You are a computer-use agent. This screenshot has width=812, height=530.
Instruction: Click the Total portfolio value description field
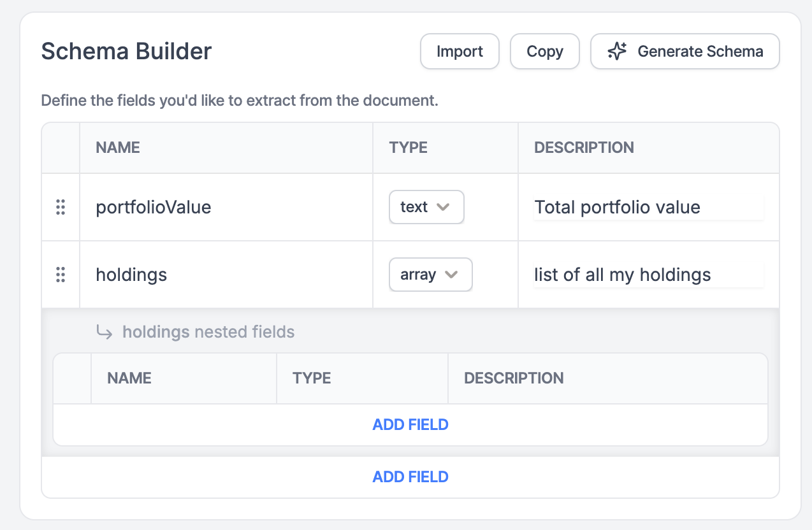click(x=648, y=207)
